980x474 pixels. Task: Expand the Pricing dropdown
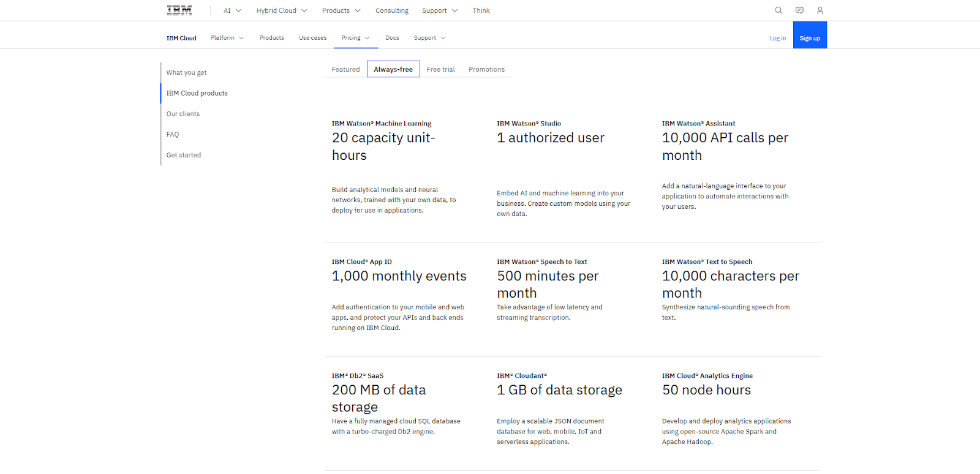point(356,38)
